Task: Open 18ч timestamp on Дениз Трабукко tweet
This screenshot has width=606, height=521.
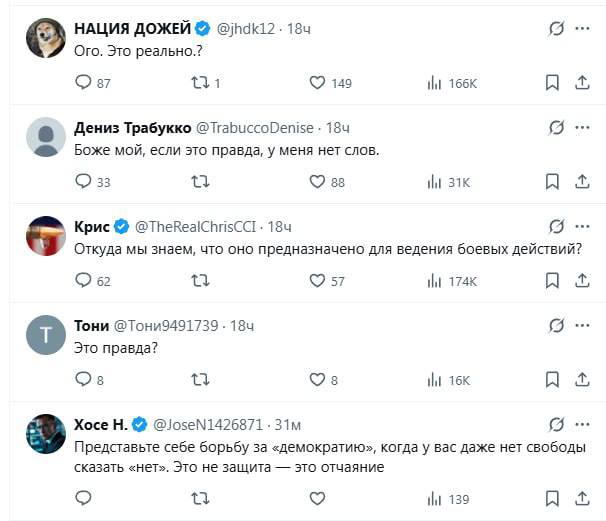Action: (x=338, y=128)
